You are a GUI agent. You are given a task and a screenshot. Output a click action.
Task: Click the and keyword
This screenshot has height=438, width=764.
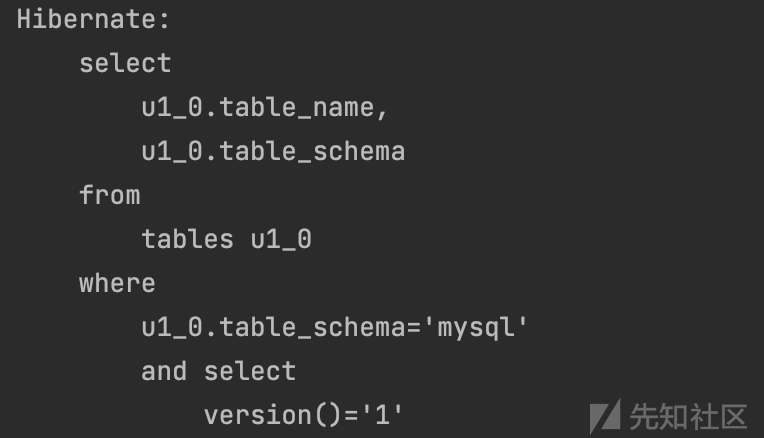tap(164, 371)
